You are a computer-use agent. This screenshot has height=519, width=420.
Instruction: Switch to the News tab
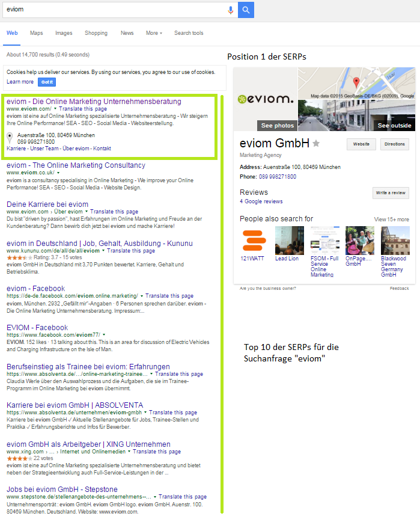(x=127, y=33)
